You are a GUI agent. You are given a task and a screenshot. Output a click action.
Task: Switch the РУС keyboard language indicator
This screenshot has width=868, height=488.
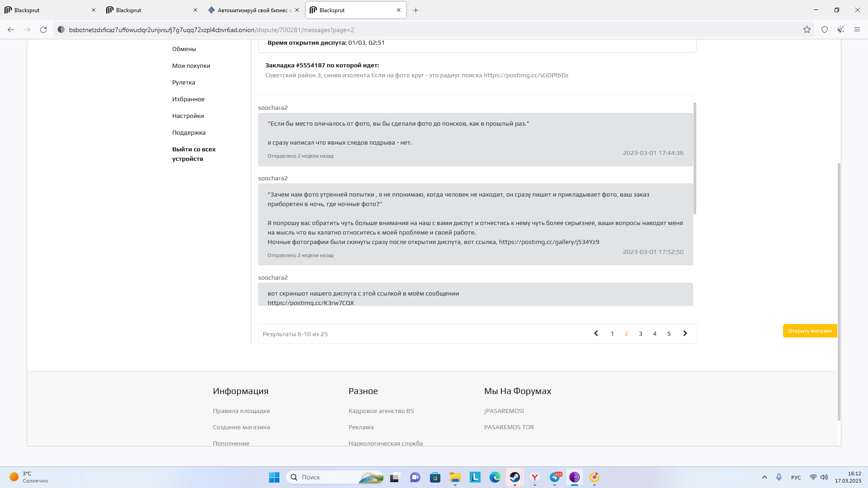click(x=796, y=478)
